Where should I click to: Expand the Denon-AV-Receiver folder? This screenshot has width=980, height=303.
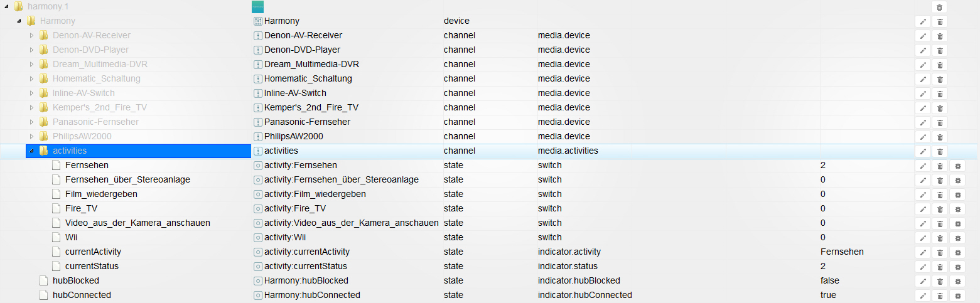tap(32, 35)
